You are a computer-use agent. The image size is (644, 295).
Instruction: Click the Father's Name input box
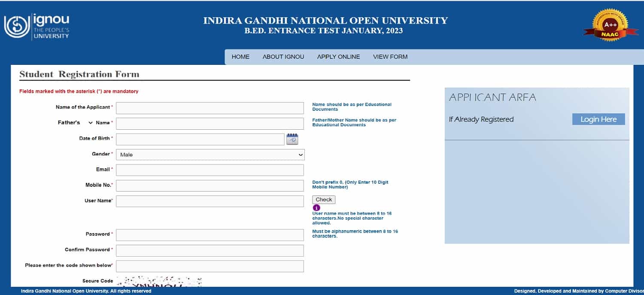pos(210,123)
